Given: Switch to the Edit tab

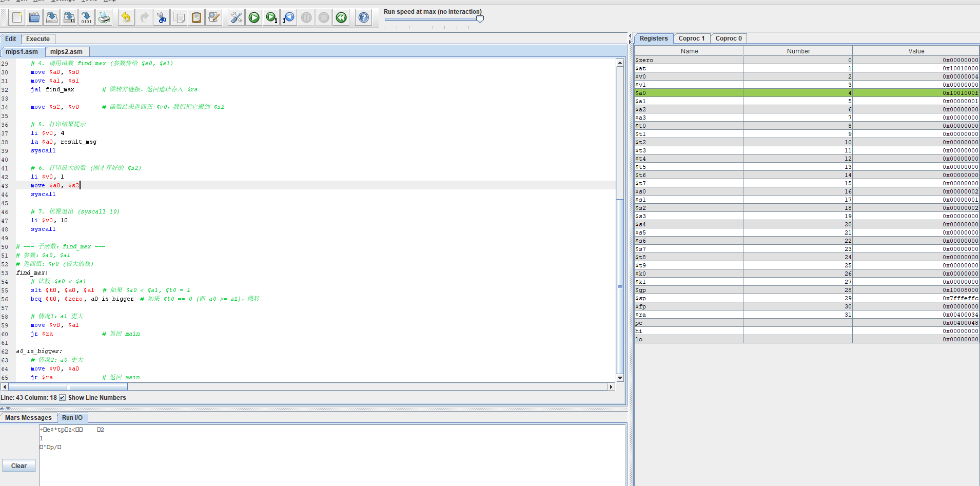Looking at the screenshot, I should click(x=11, y=39).
